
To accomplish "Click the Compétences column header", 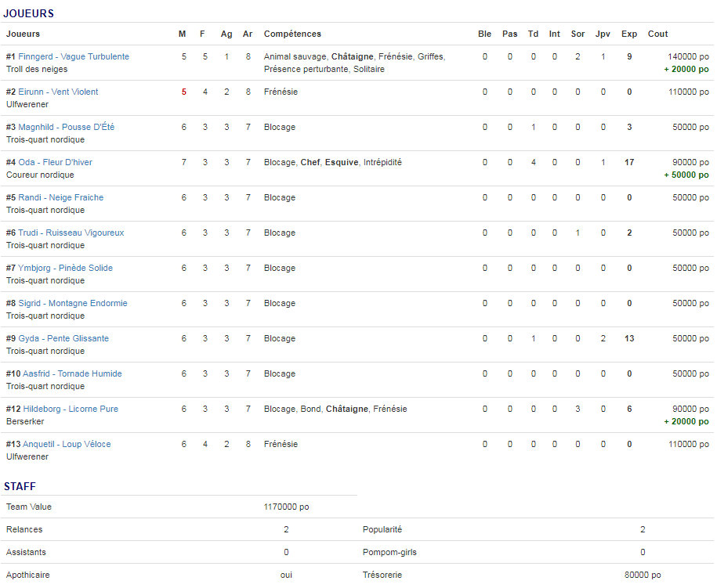I will (x=292, y=34).
